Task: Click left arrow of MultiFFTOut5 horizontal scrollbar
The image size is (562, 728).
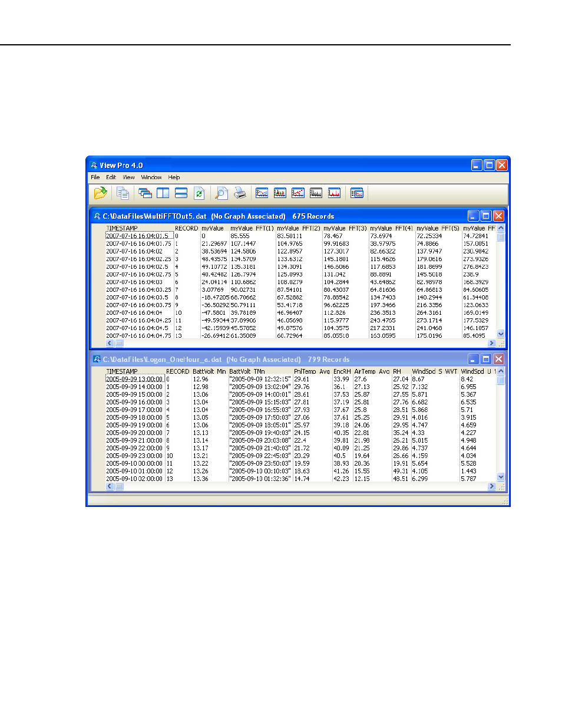Action: tap(110, 343)
